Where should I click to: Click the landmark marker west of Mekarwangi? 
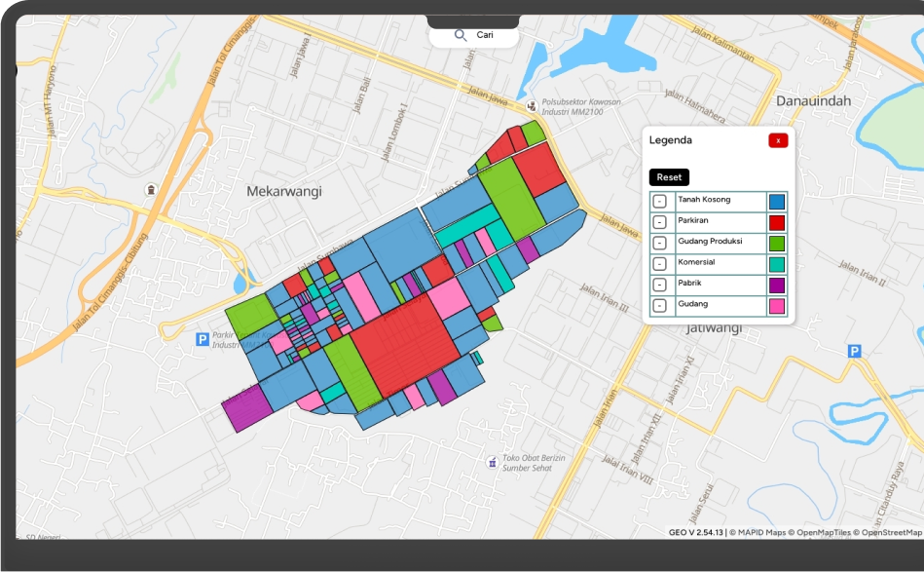[150, 189]
